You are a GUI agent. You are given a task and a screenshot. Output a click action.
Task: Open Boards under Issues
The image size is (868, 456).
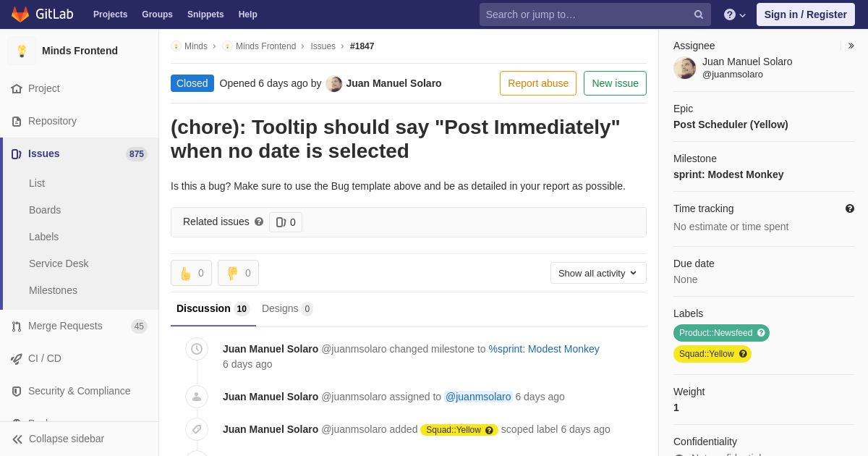point(45,210)
